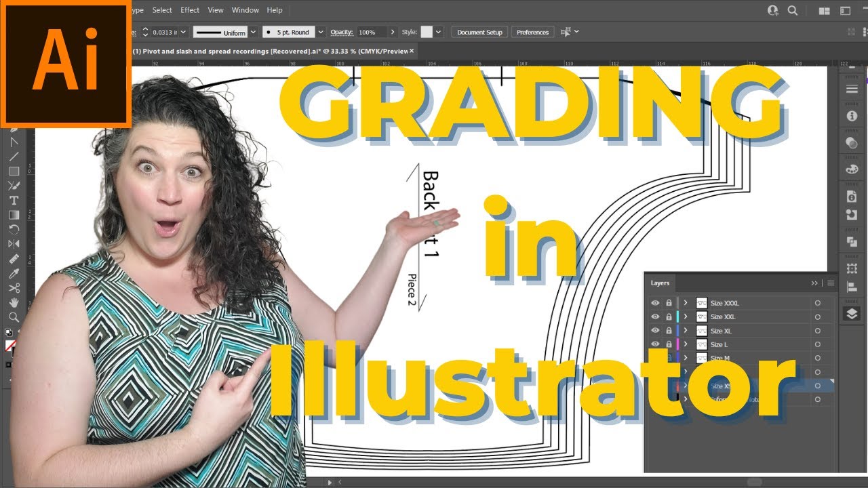Expand the Size XXXL layer

686,303
